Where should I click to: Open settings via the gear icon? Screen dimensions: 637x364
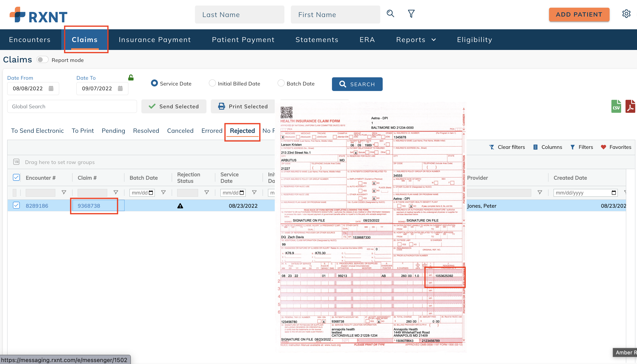[626, 14]
